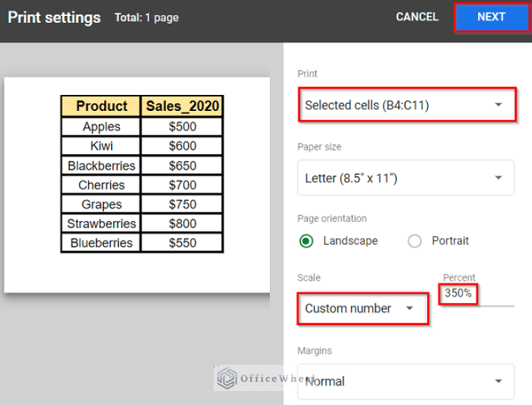Expand the Normal margins dropdown
Image resolution: width=532 pixels, height=405 pixels.
[406, 381]
